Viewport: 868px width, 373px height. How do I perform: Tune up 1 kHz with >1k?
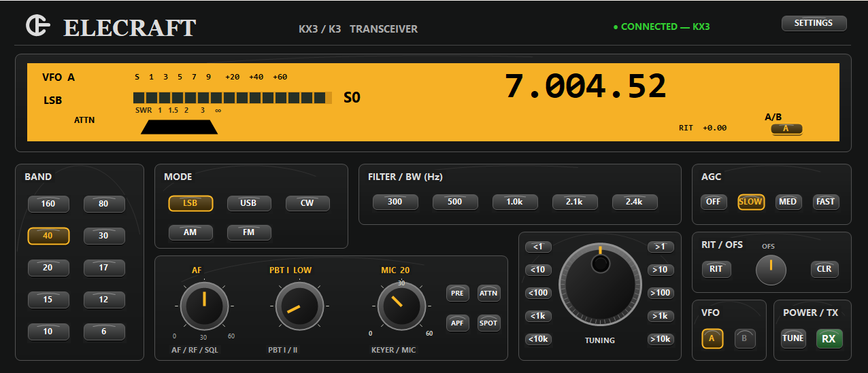[x=661, y=316]
